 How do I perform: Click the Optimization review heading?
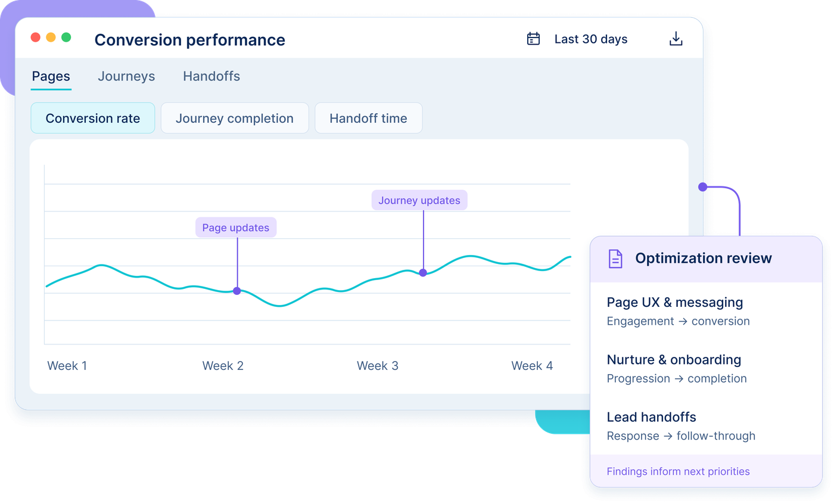tap(704, 259)
